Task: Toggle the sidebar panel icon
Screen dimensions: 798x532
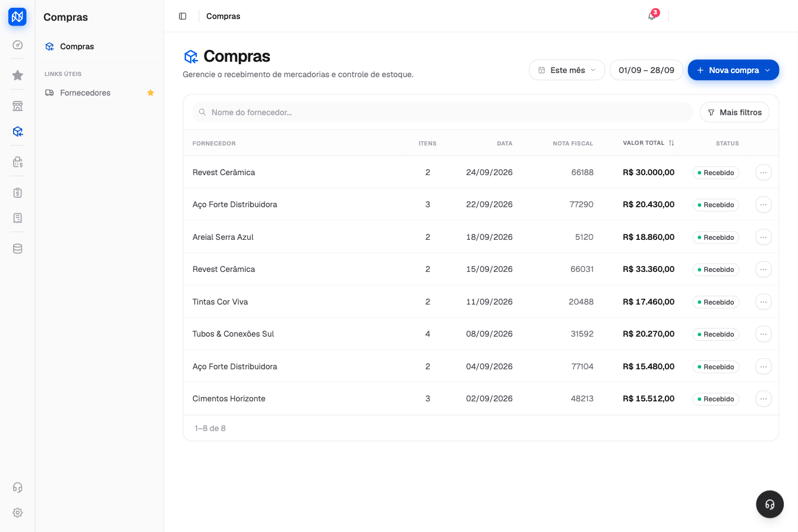Action: 182,16
